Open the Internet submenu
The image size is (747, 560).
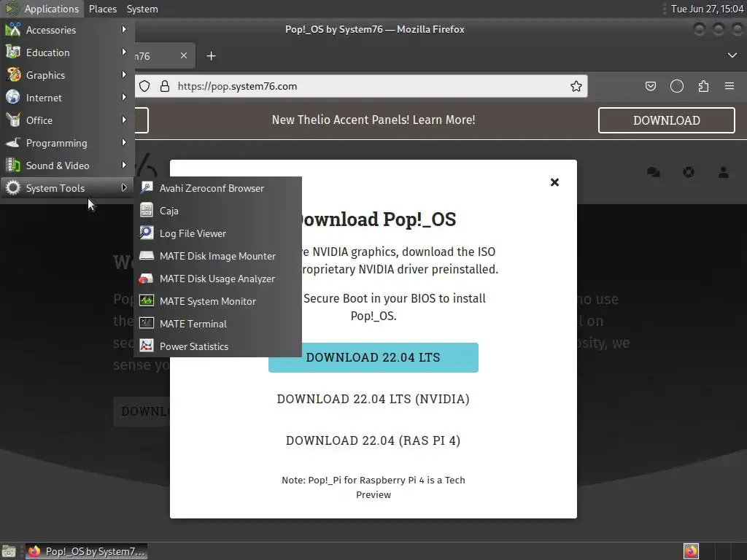67,98
